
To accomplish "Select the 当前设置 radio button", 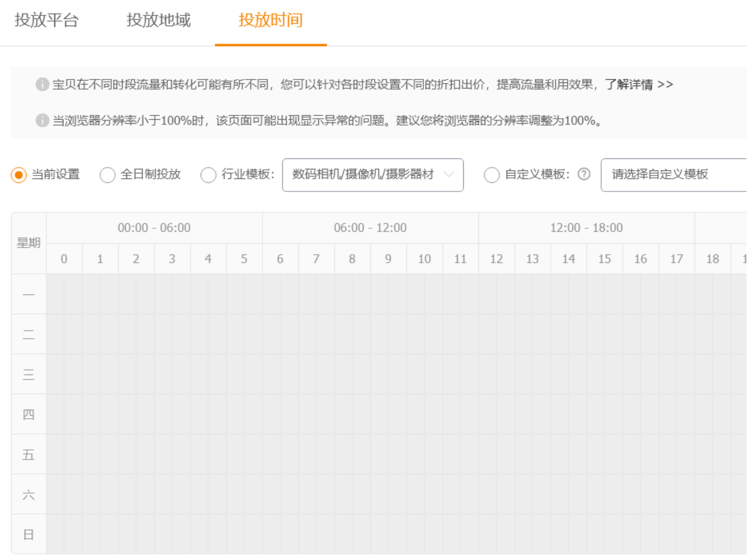I will point(19,175).
